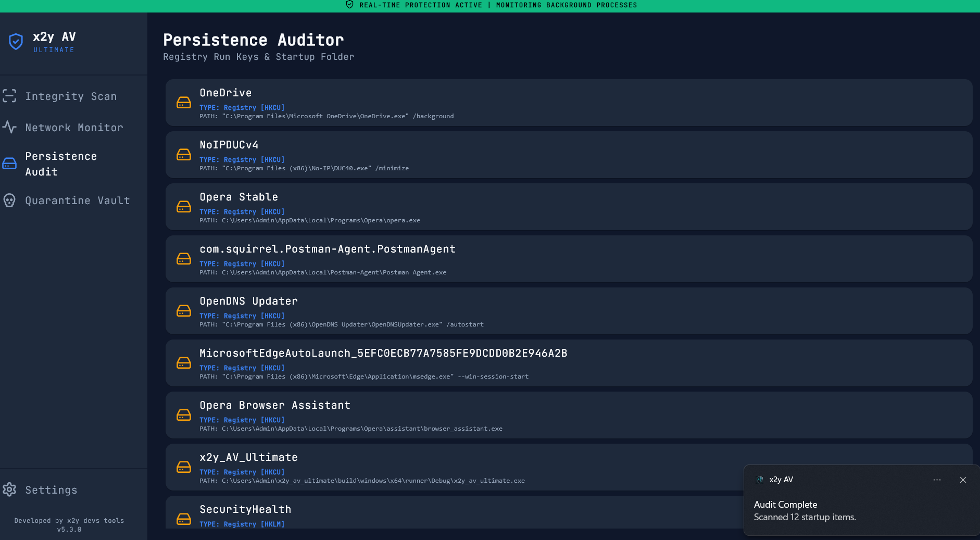Click the Settings gear icon

coord(9,489)
